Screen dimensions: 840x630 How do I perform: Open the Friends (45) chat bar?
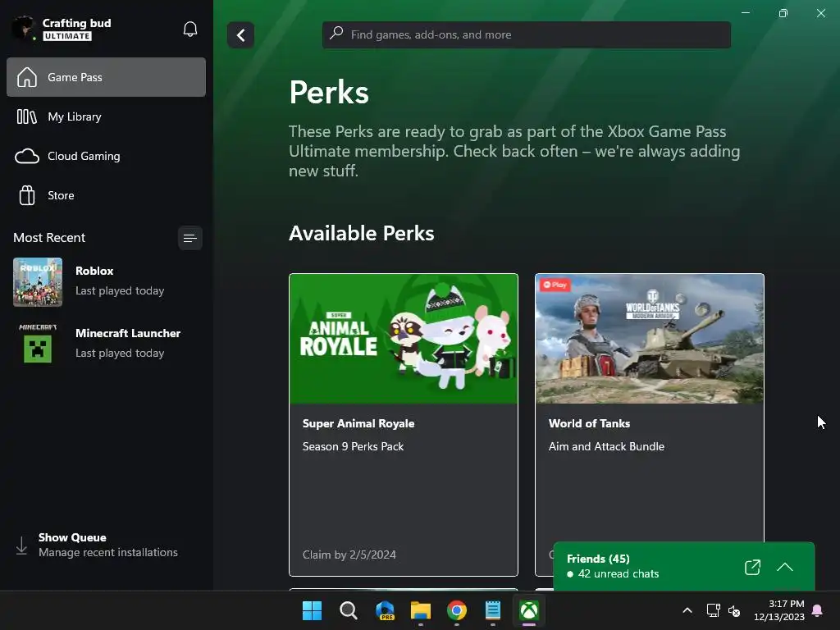(683, 567)
